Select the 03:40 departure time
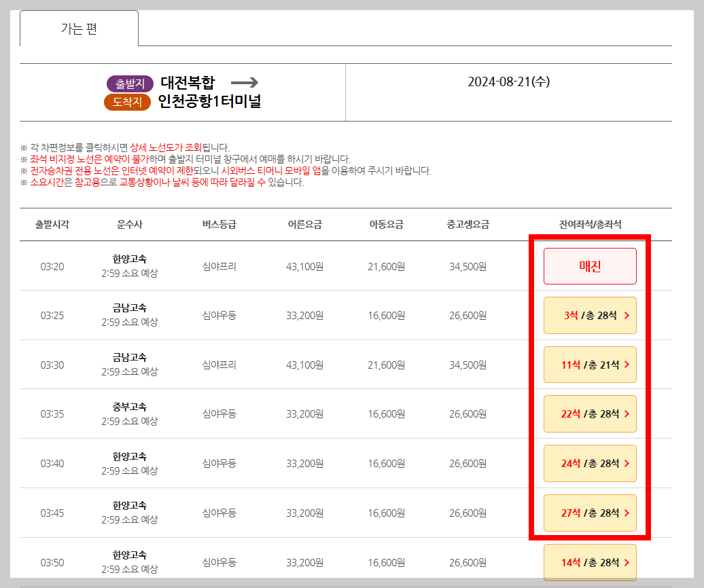The image size is (704, 588). coord(52,463)
